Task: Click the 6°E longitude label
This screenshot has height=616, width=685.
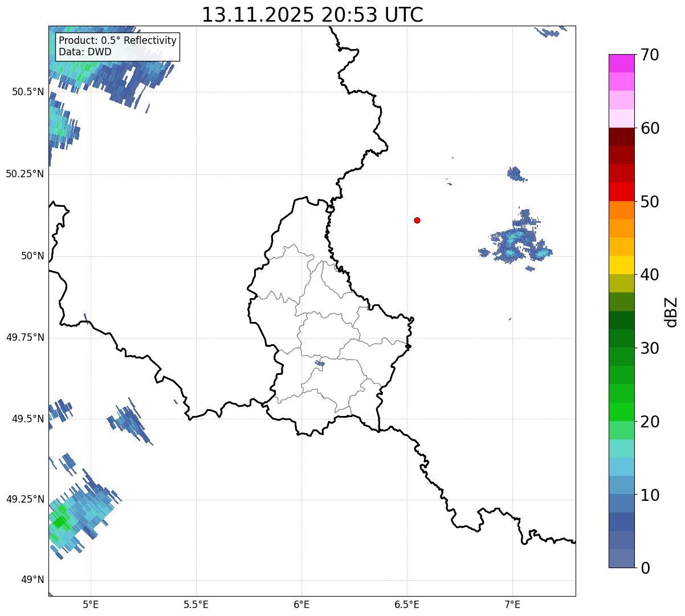Action: coord(301,604)
